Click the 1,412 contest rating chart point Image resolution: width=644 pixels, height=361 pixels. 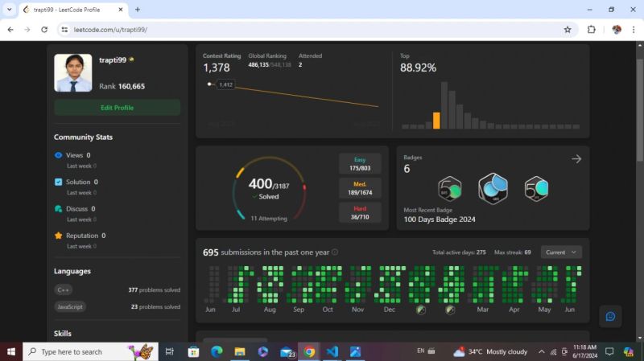tap(209, 84)
